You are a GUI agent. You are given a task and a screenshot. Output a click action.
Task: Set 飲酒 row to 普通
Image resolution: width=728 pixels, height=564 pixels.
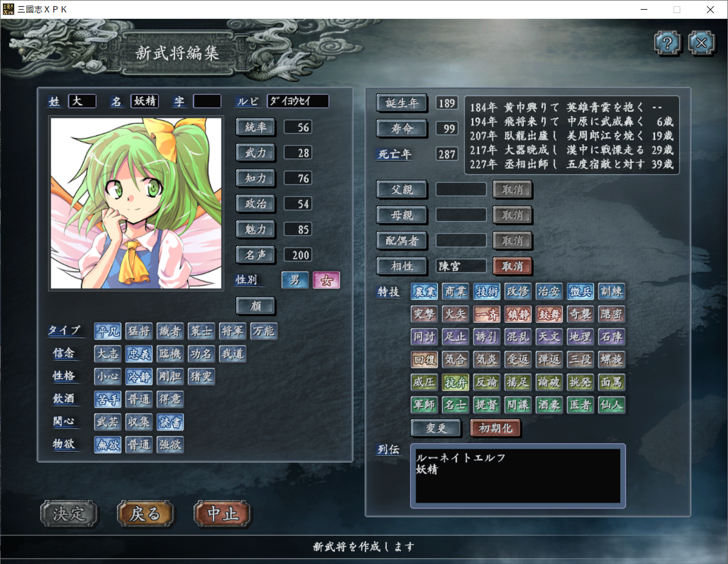click(x=139, y=399)
